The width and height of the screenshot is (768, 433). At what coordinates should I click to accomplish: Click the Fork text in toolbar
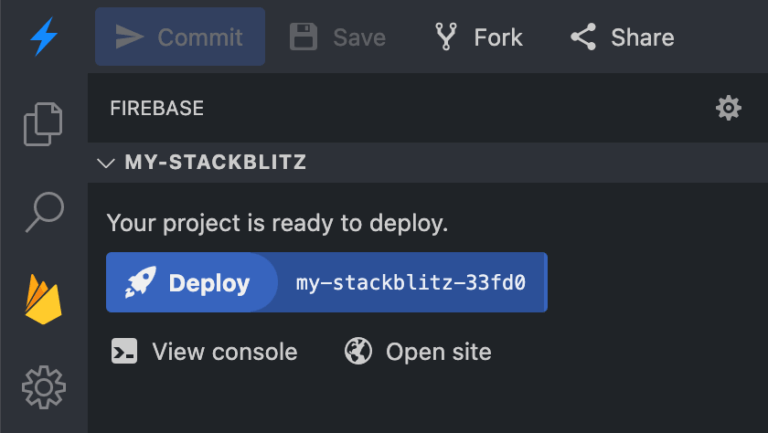(498, 38)
